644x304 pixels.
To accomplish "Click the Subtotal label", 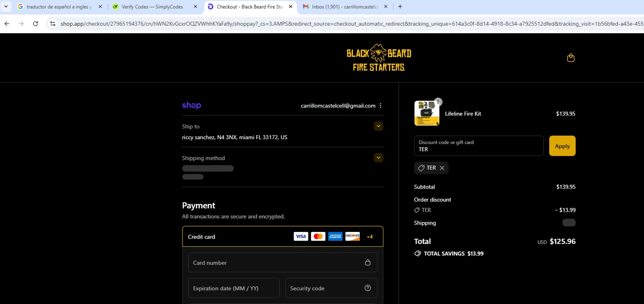I will (424, 187).
